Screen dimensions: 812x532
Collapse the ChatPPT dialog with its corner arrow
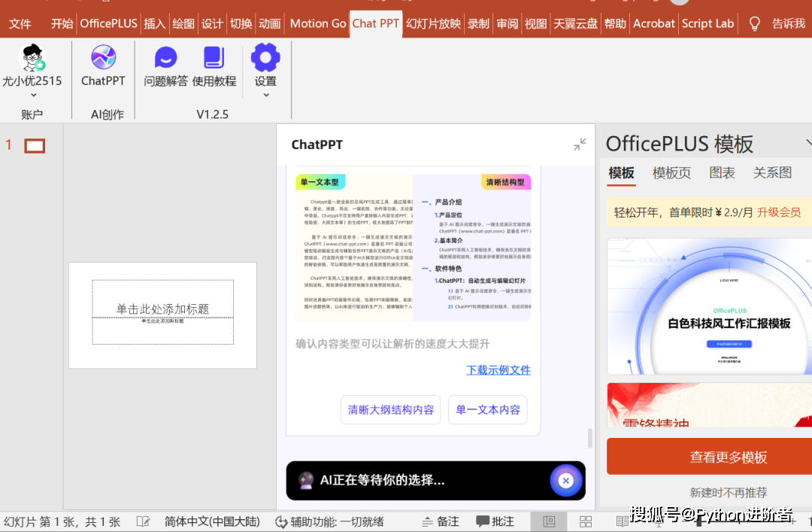(x=579, y=144)
